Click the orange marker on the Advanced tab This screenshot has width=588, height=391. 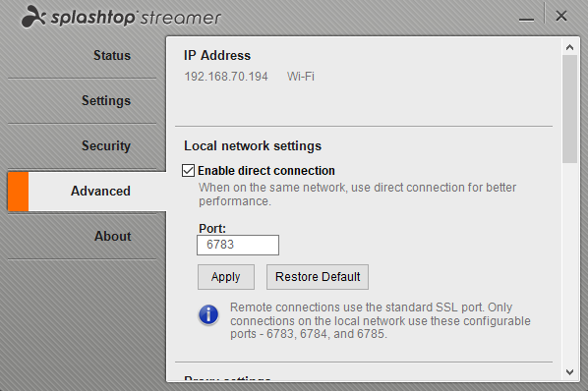[x=18, y=191]
